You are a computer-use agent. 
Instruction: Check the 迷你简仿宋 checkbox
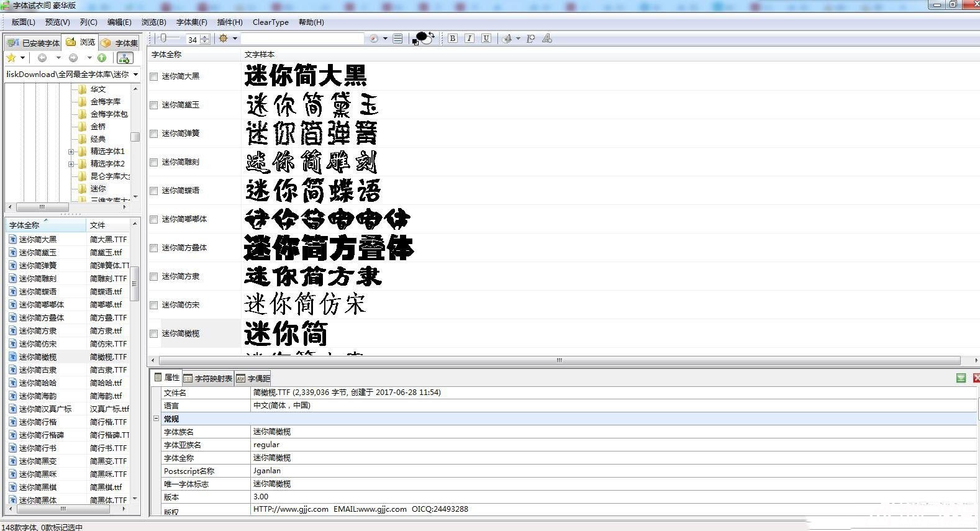coord(153,305)
